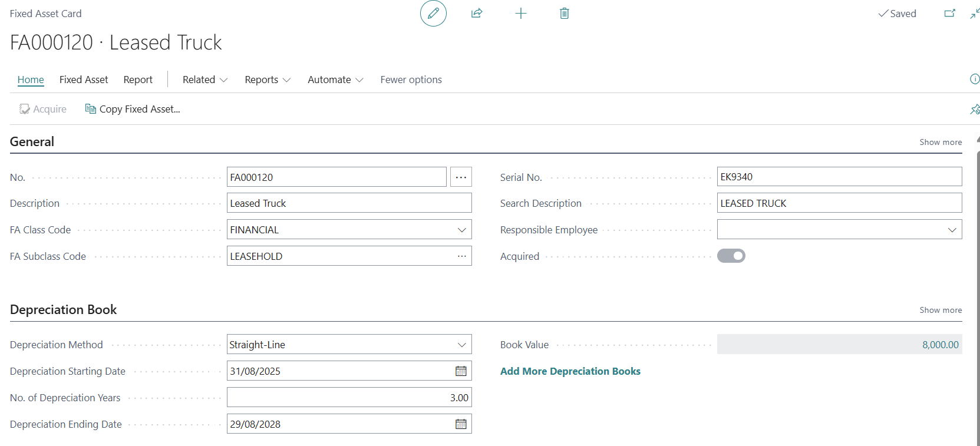Open card in new window icon

point(949,14)
